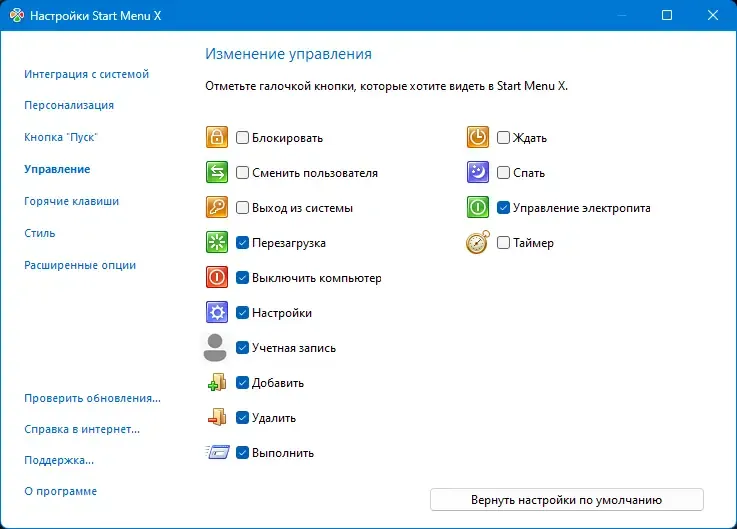Click the green switch-user arrows icon

pos(217,172)
